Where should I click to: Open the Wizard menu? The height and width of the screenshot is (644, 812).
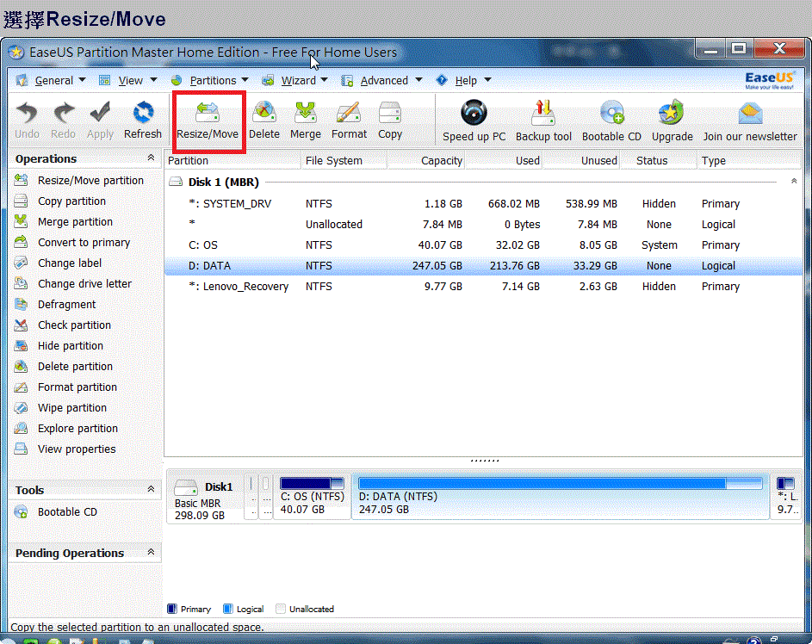(295, 81)
